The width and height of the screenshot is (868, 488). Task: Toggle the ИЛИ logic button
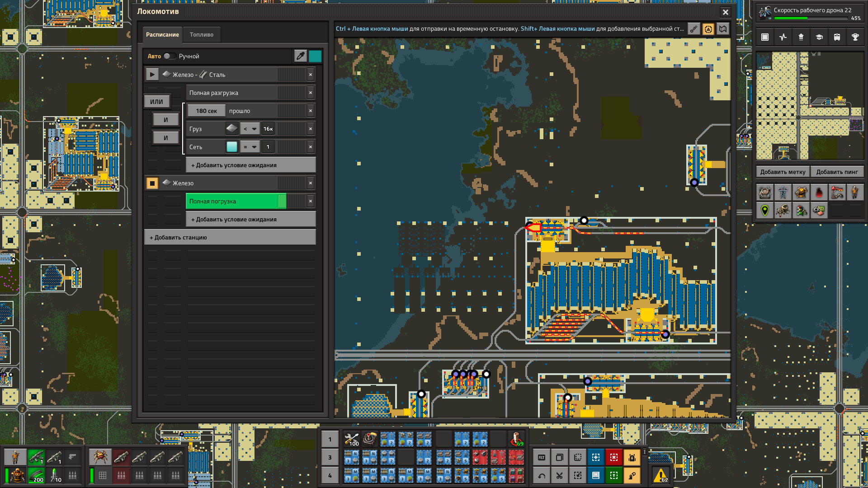156,102
